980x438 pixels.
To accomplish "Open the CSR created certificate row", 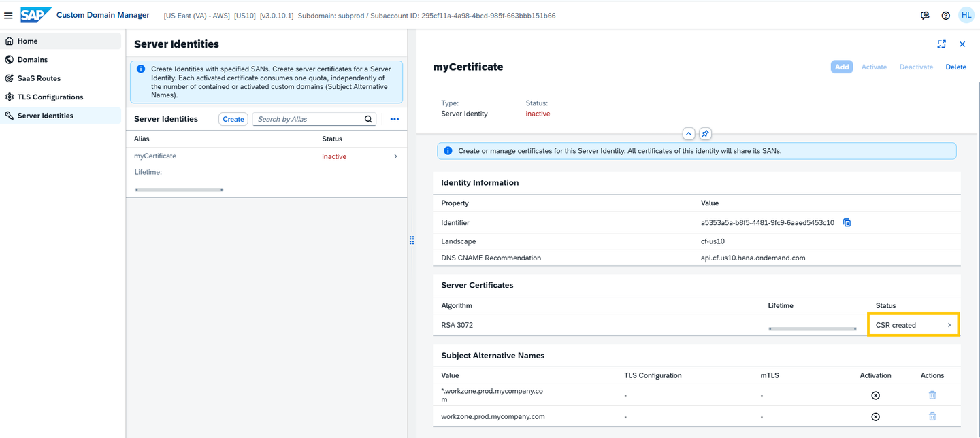I will (x=913, y=325).
